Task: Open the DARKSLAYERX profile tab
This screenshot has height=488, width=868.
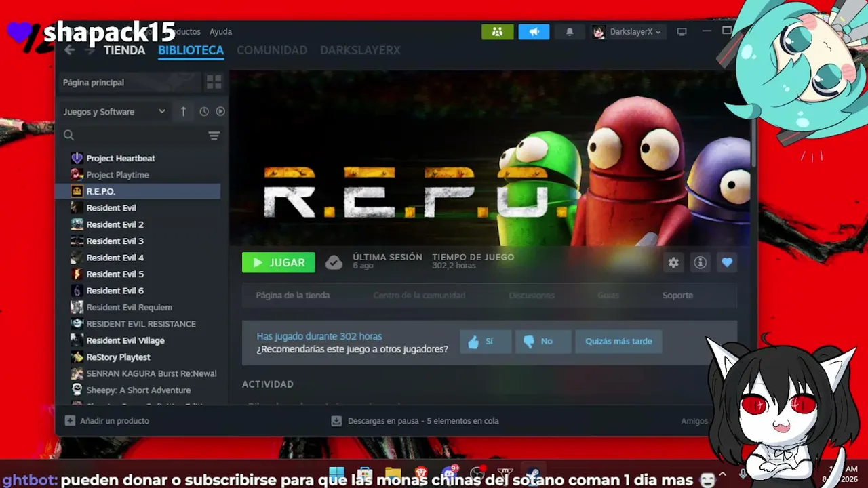Action: pyautogui.click(x=360, y=50)
